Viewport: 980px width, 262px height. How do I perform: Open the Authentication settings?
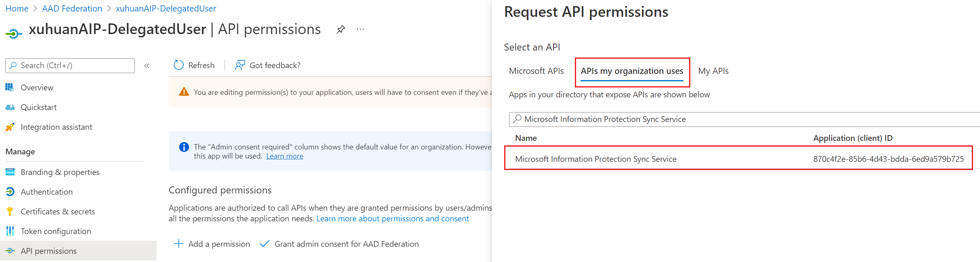pos(46,192)
